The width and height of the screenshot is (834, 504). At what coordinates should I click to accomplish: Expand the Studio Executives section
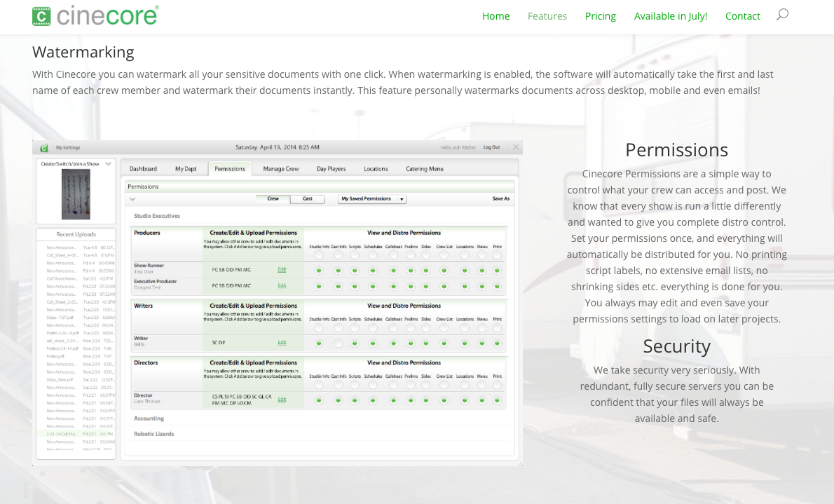[157, 215]
